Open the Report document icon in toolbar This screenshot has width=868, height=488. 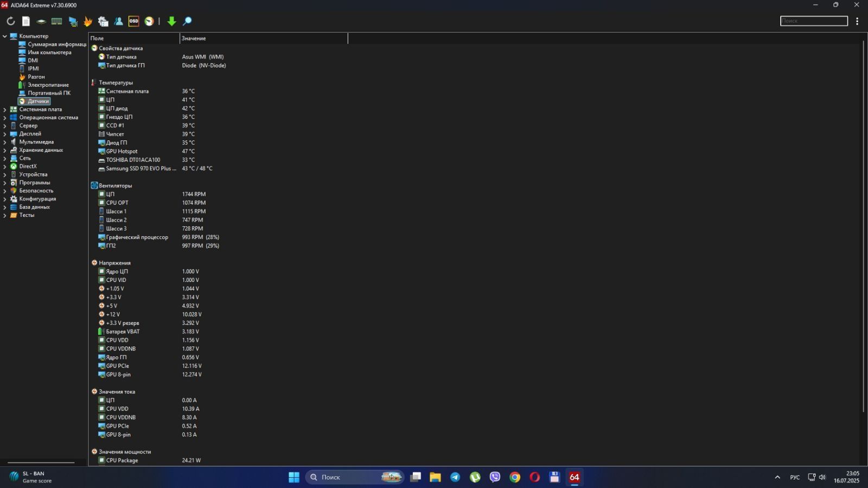[26, 21]
